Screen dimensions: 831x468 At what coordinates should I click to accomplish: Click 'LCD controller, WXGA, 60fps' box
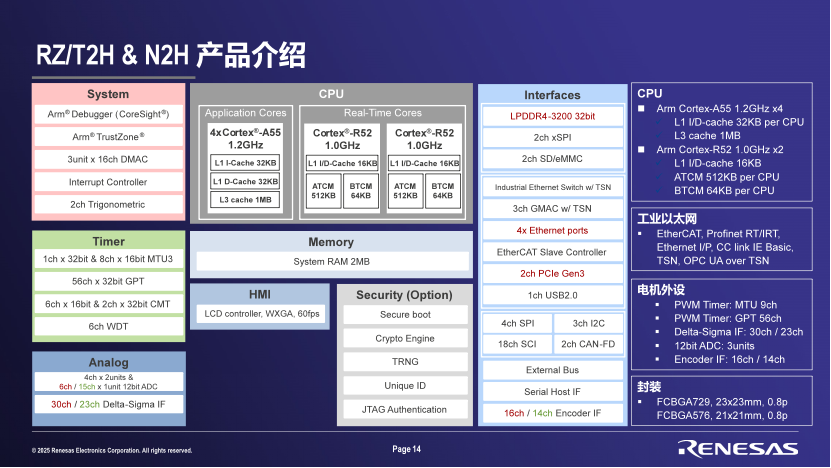pyautogui.click(x=261, y=314)
